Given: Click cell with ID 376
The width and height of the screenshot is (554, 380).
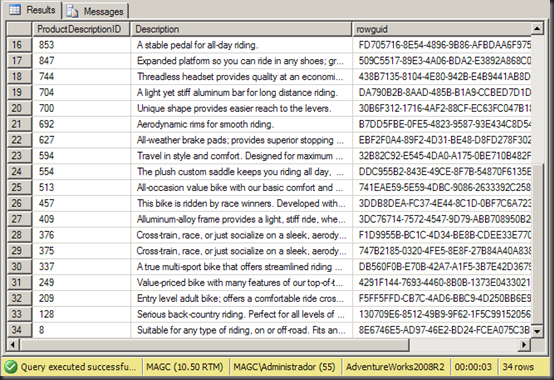Looking at the screenshot, I should click(81, 235).
